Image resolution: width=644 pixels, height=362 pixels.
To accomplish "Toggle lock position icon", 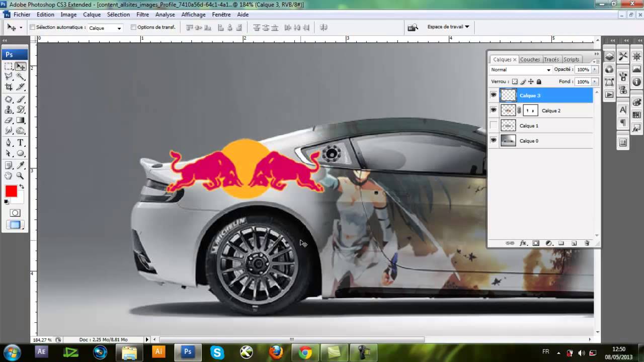I will (x=531, y=81).
